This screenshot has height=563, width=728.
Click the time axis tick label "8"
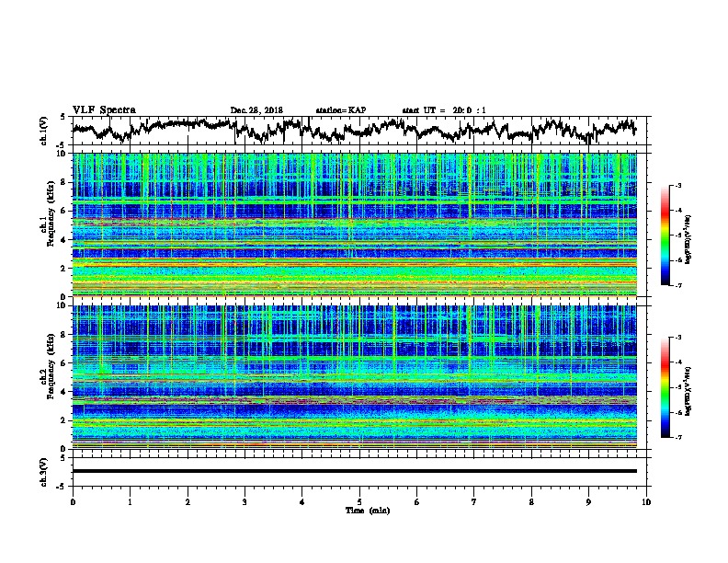tap(531, 502)
